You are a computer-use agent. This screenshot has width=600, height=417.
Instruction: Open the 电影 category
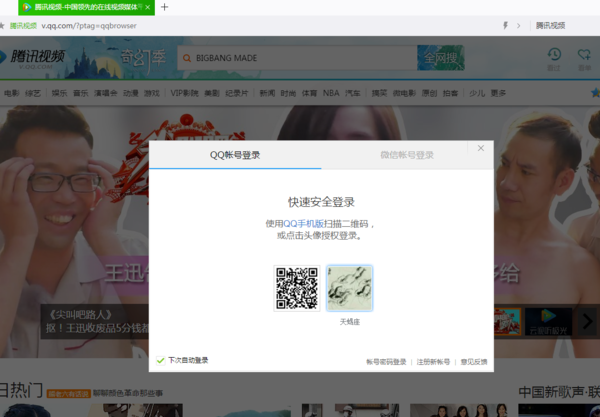[x=11, y=93]
